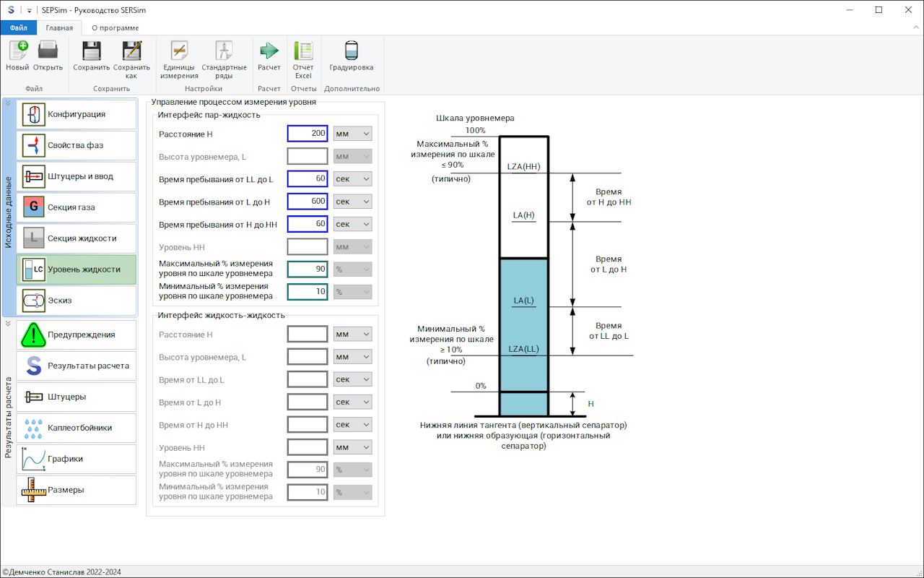Image resolution: width=924 pixels, height=578 pixels.
Task: Click Сохранить как (Save as) icon
Action: pyautogui.click(x=131, y=56)
